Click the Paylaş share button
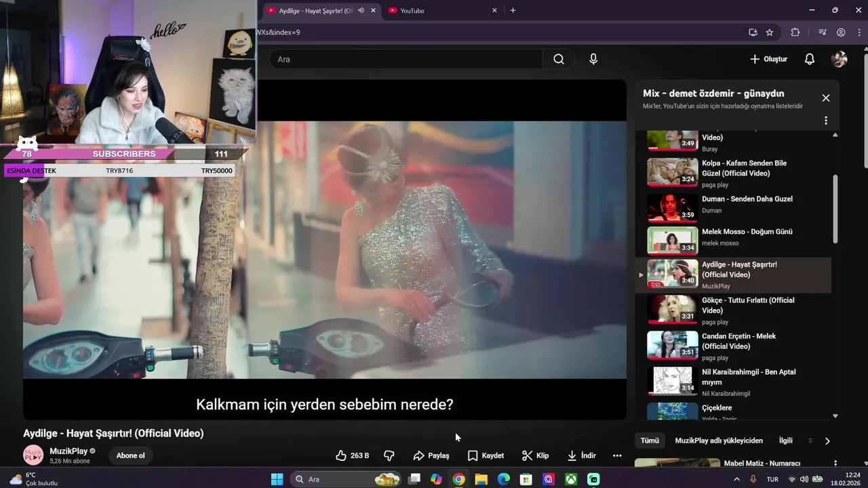 (431, 455)
